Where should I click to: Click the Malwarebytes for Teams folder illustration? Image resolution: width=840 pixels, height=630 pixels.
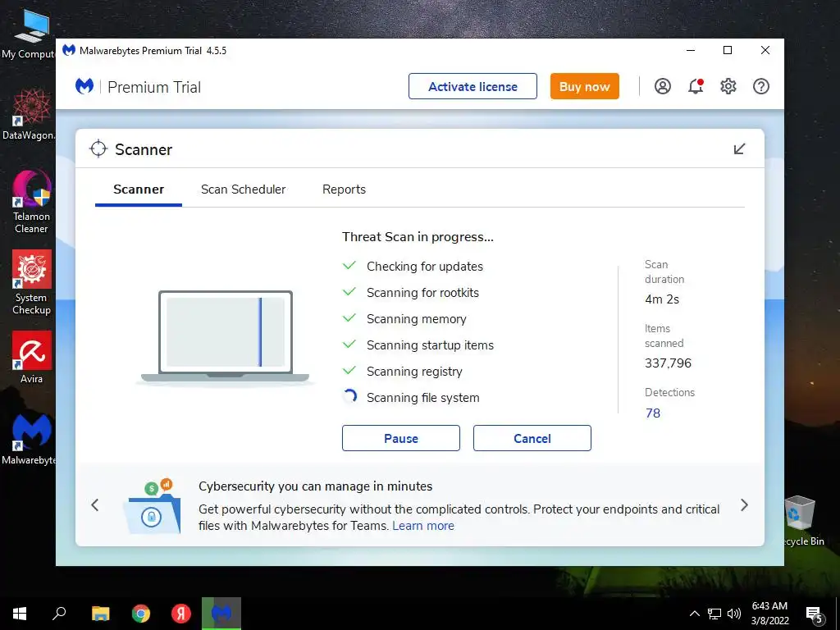click(152, 506)
